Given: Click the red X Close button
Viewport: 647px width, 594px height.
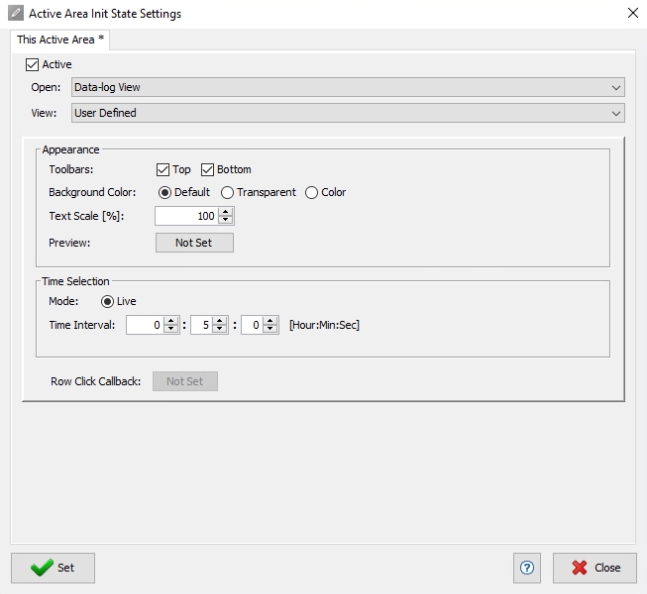Looking at the screenshot, I should point(595,568).
